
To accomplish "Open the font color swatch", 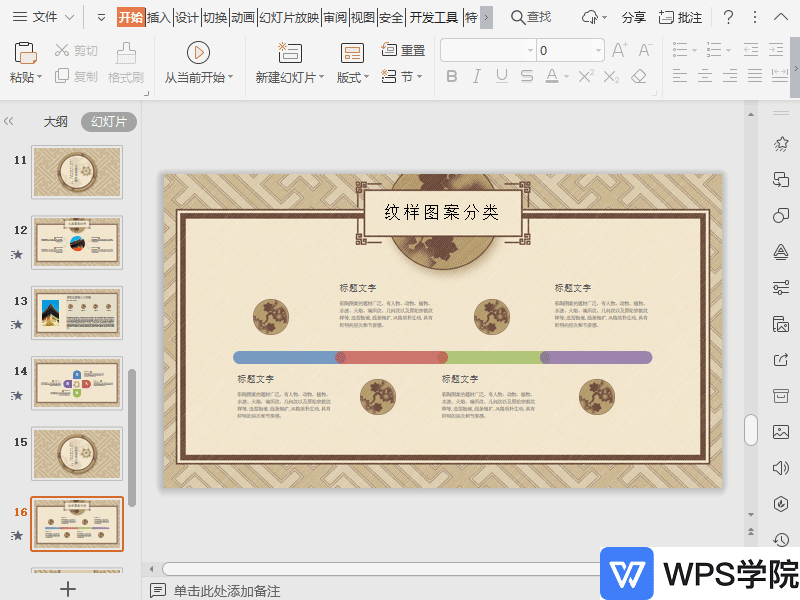I will (x=551, y=78).
